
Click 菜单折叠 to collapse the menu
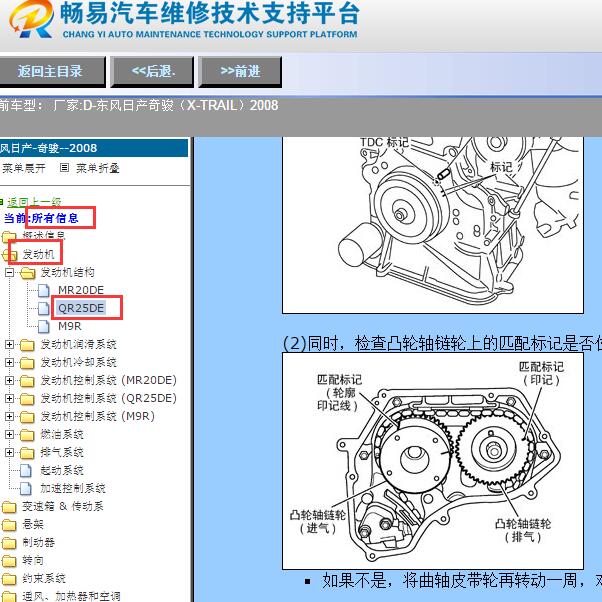[98, 168]
